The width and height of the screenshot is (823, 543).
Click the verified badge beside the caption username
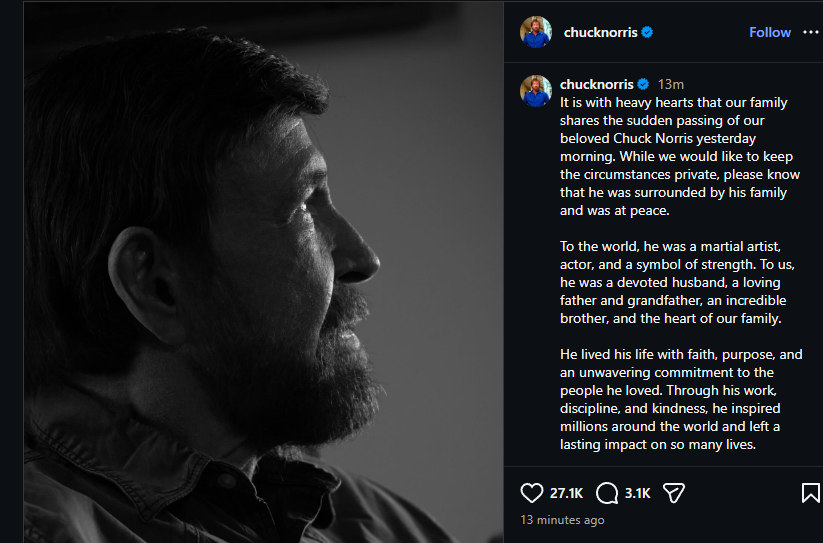click(644, 84)
